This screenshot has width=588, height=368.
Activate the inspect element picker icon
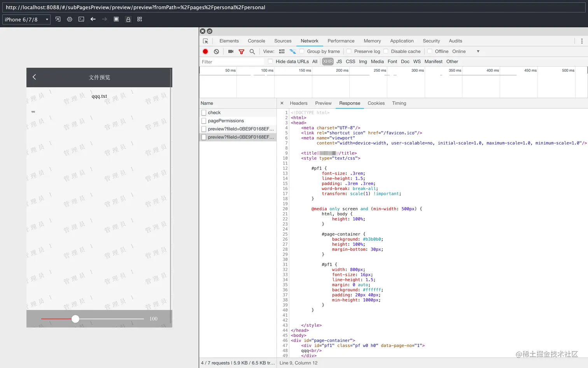[x=206, y=41]
